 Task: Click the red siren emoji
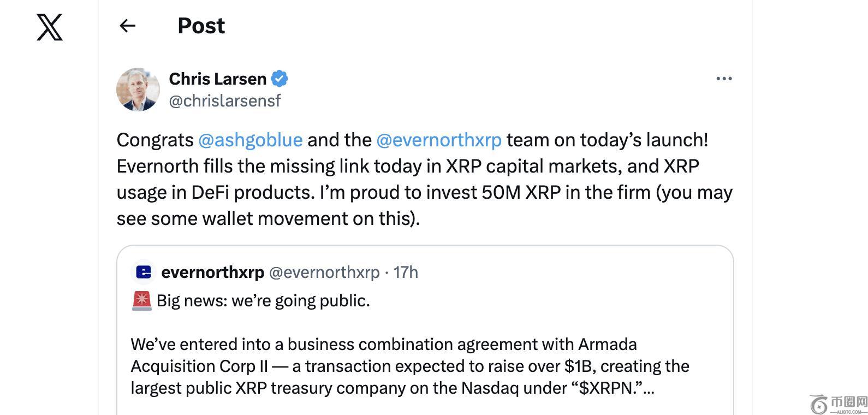pyautogui.click(x=142, y=301)
